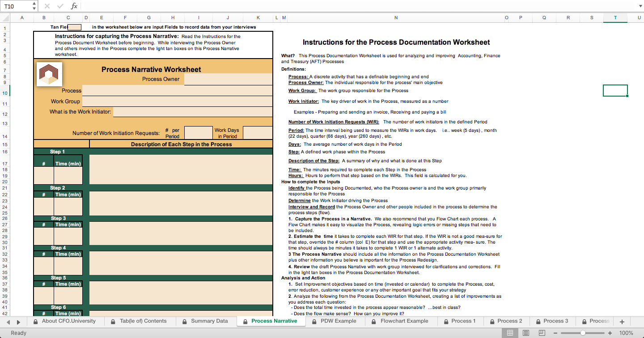Click Step 3 description input area

[181, 233]
